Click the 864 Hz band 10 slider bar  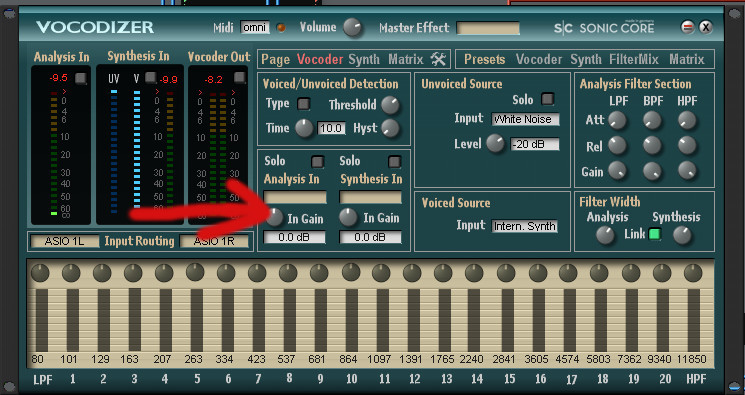point(352,320)
